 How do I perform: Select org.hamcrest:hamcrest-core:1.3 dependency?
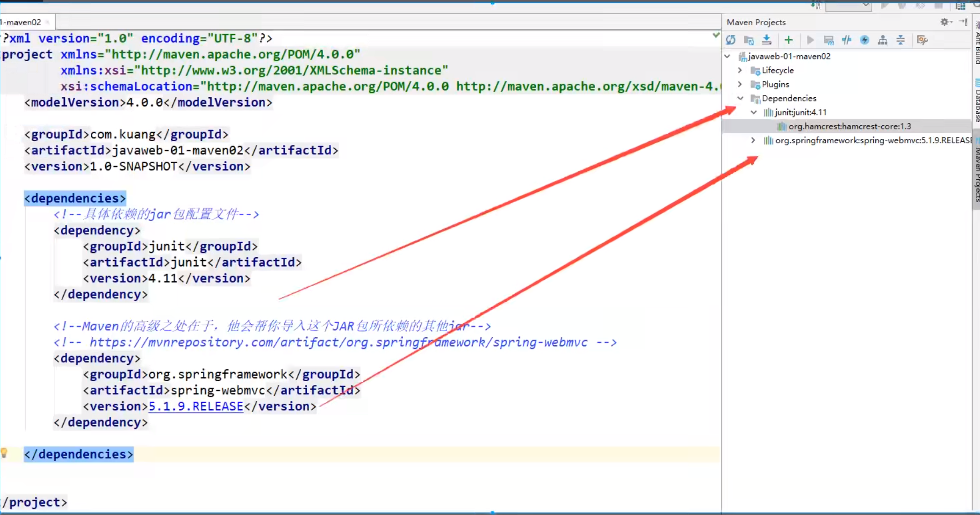click(849, 126)
